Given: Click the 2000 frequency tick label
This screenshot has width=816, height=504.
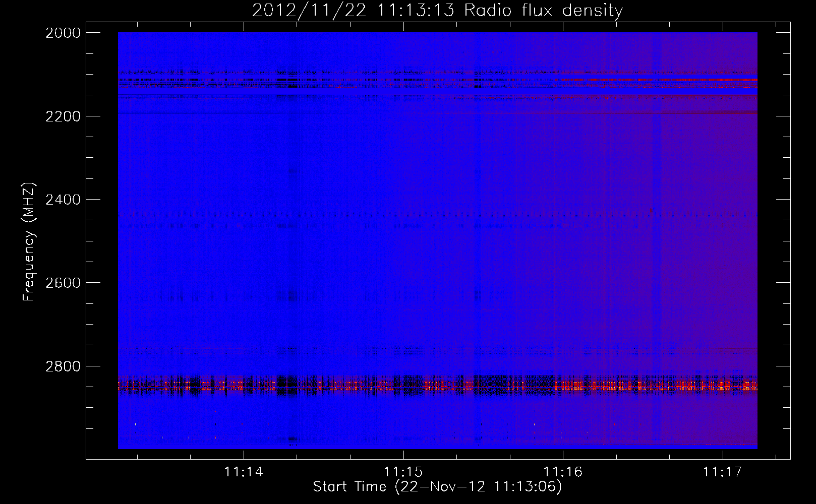Looking at the screenshot, I should 63,33.
